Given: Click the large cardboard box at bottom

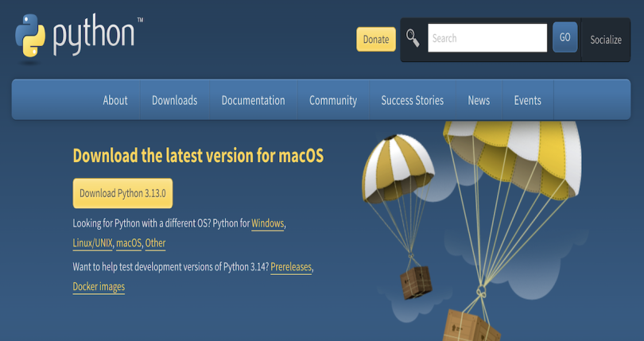Looking at the screenshot, I should tap(471, 324).
